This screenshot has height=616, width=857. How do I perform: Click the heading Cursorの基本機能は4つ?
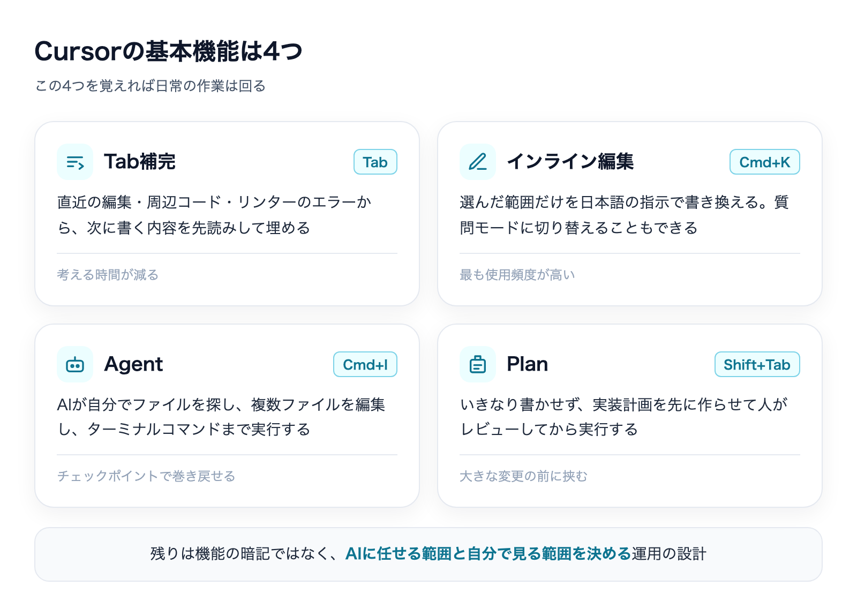(x=168, y=51)
